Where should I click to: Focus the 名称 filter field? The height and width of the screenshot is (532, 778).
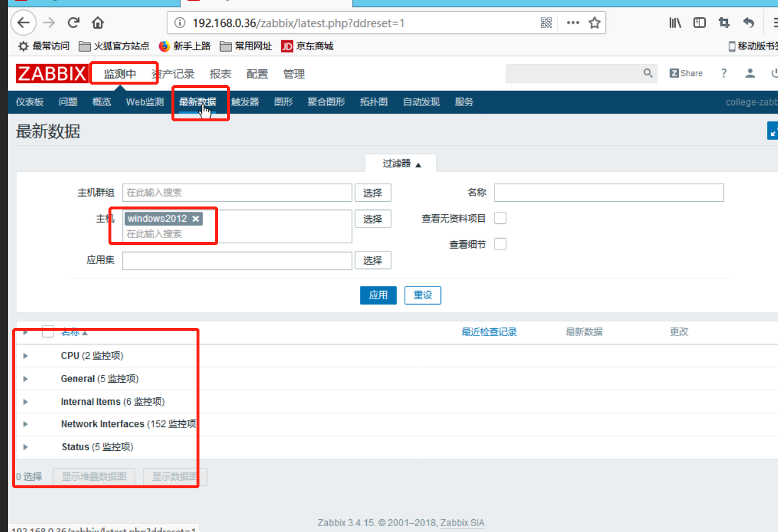click(609, 192)
